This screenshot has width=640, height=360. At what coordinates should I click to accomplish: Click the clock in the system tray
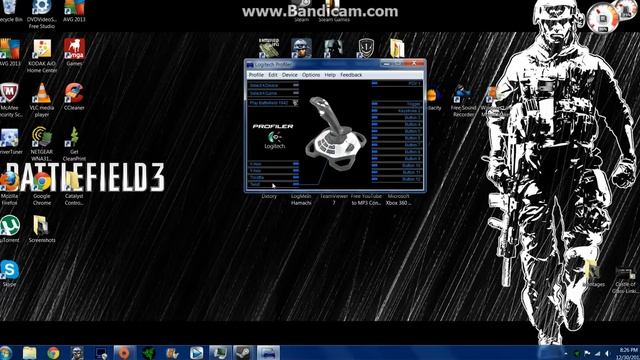coord(629,353)
